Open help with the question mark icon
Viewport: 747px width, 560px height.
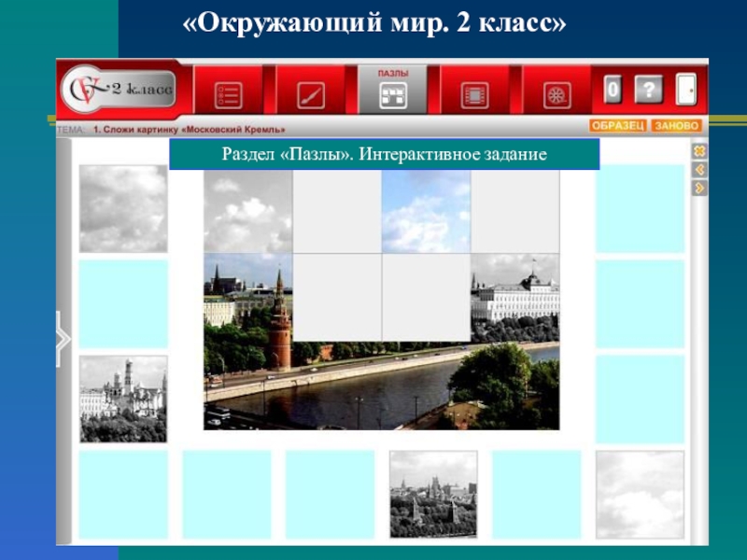pos(648,89)
